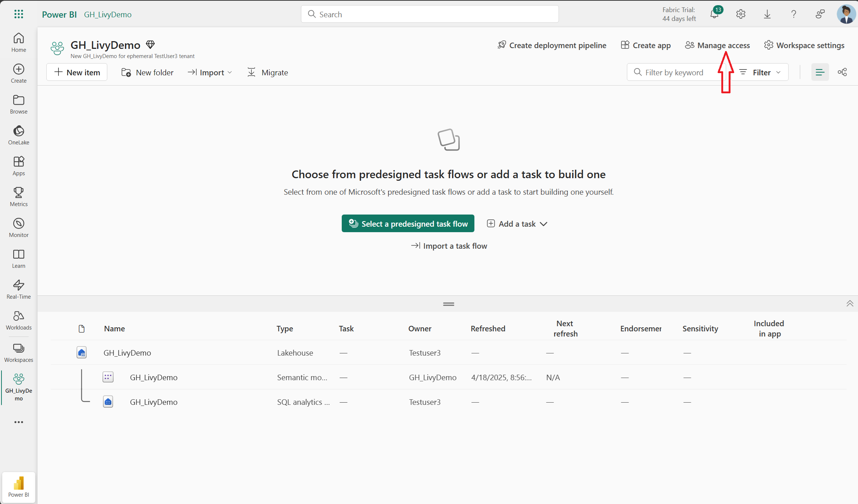The width and height of the screenshot is (858, 504).
Task: Open the notifications bell icon
Action: [714, 15]
